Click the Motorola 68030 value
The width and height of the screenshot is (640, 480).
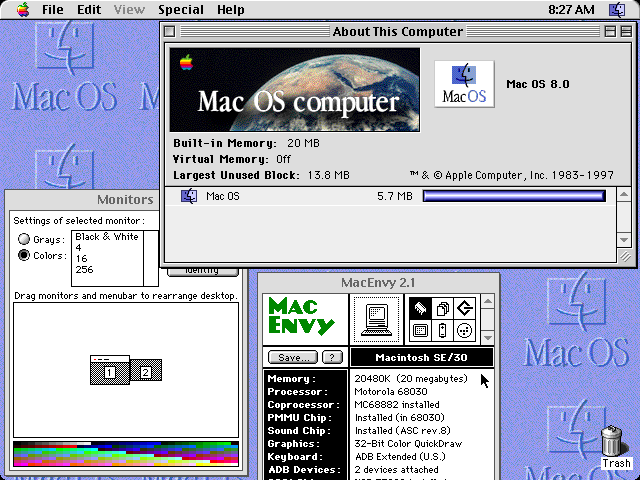391,392
